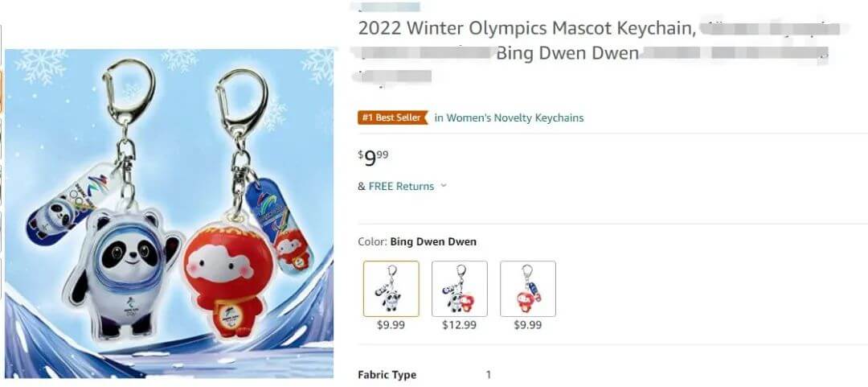The image size is (868, 387).
Task: Click the $12.99 price under the combo swatch
Action: point(459,325)
